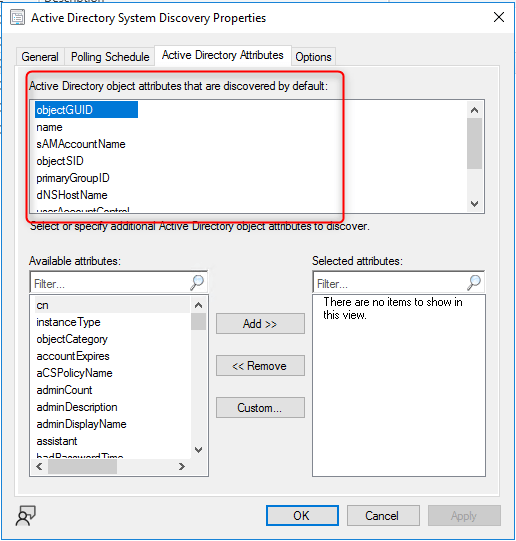
Task: Select cn in Available attributes
Action: point(112,305)
